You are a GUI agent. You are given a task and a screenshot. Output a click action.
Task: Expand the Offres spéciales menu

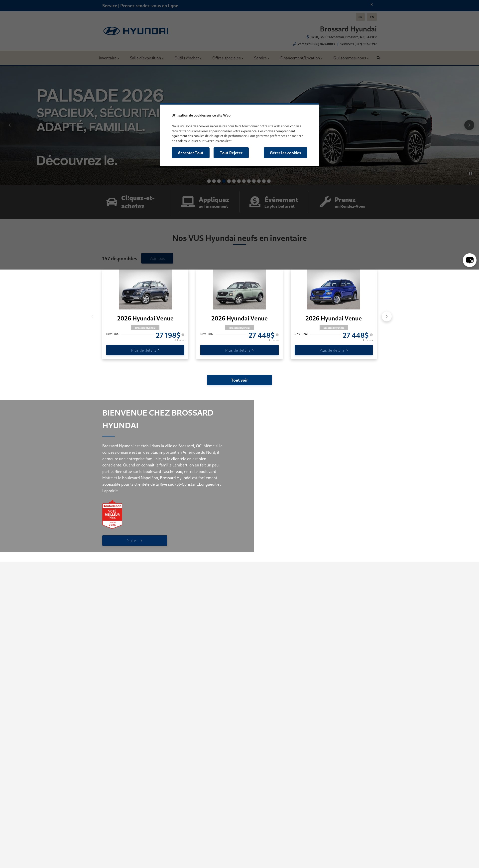(x=228, y=58)
